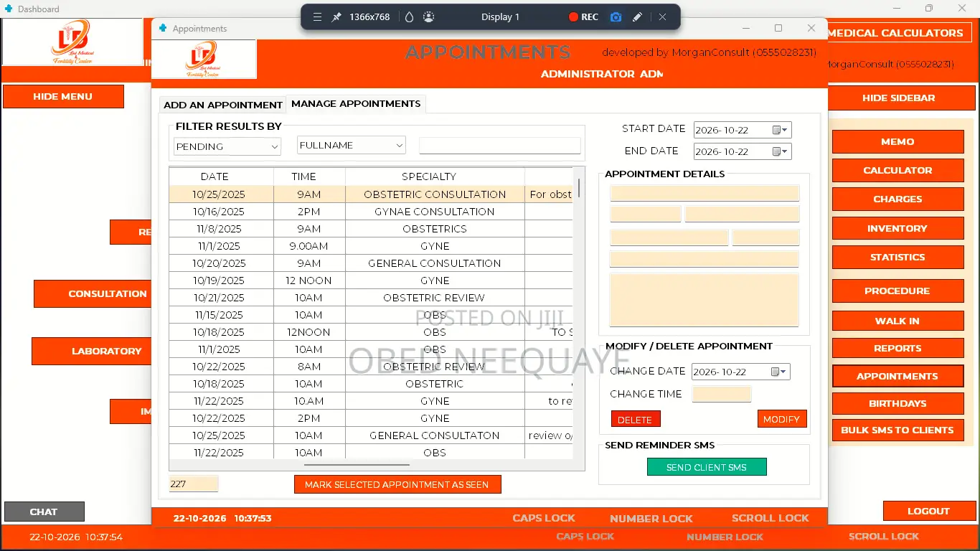Click the pin icon in recorder toolbar
The height and width of the screenshot is (551, 980).
point(336,17)
